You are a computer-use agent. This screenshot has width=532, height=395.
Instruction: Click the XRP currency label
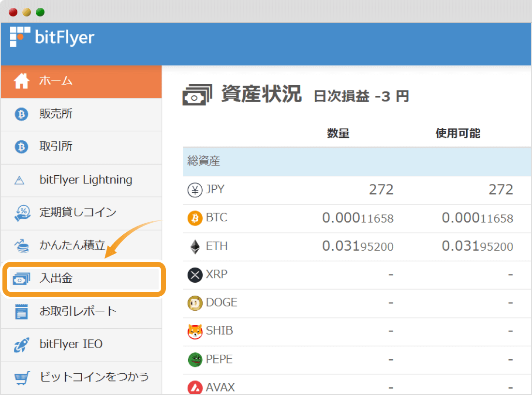[x=217, y=274]
